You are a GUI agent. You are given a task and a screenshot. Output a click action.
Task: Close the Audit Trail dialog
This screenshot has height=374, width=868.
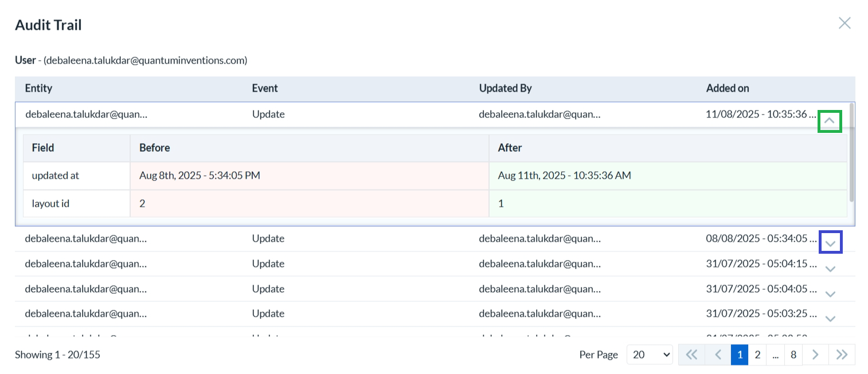coord(844,23)
